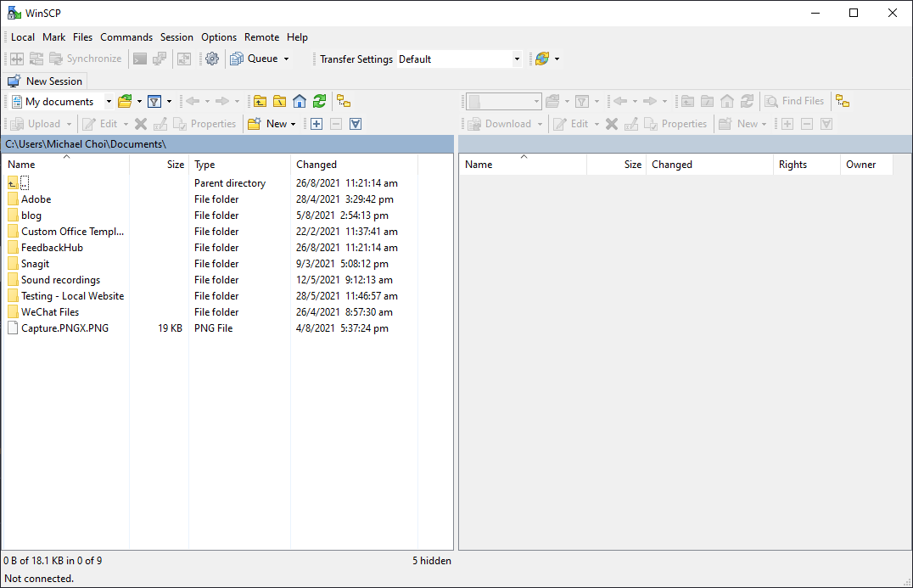Click the parent directory up-arrow folder icon

12,182
